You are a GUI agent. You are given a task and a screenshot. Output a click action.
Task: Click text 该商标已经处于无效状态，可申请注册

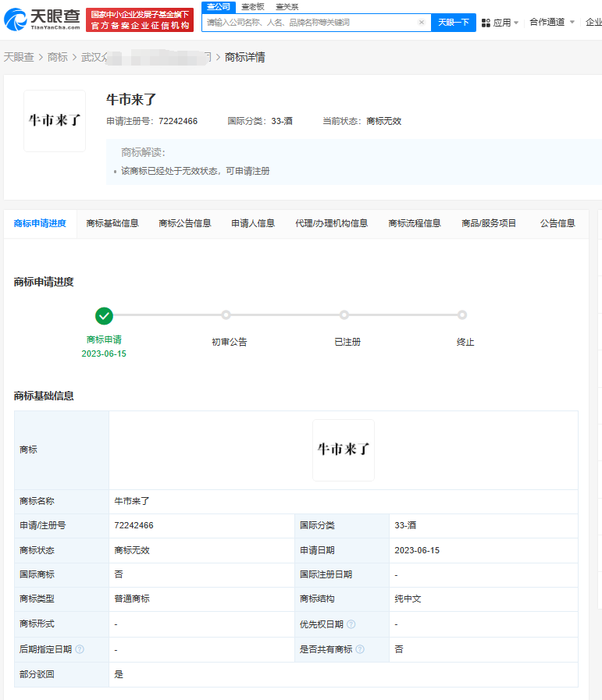[x=195, y=171]
